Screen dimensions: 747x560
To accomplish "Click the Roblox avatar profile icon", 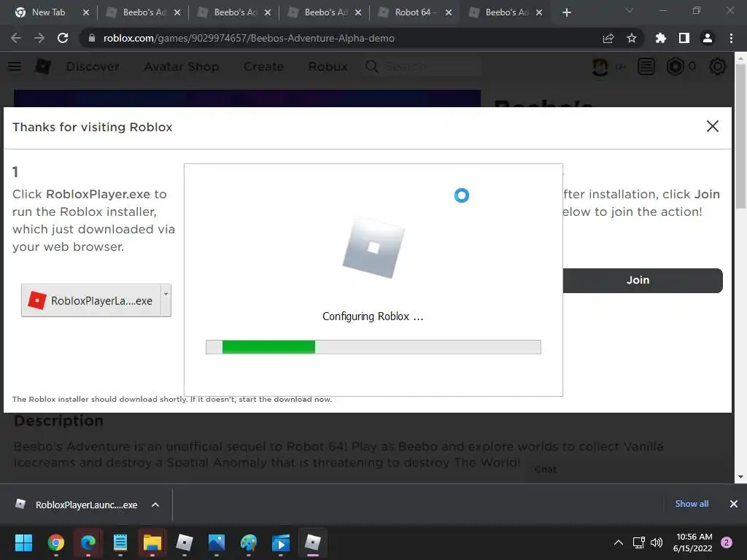I will (x=600, y=66).
